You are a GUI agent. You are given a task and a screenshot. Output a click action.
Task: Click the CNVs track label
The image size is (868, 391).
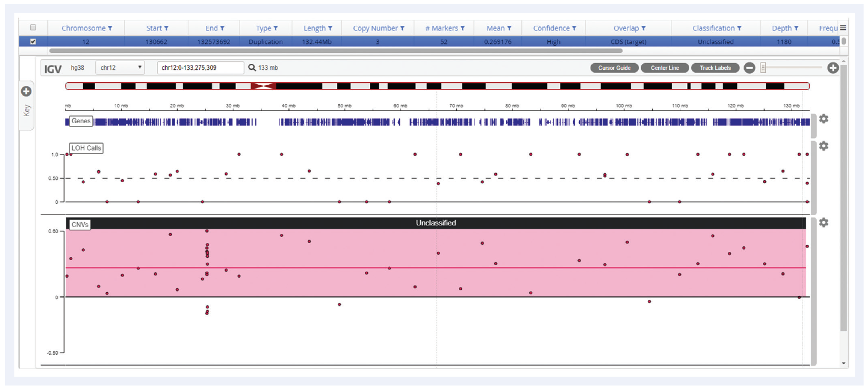(x=80, y=224)
